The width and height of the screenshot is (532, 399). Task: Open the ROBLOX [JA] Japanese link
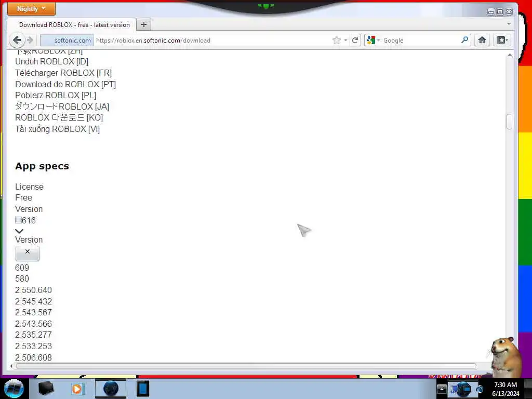click(x=62, y=107)
